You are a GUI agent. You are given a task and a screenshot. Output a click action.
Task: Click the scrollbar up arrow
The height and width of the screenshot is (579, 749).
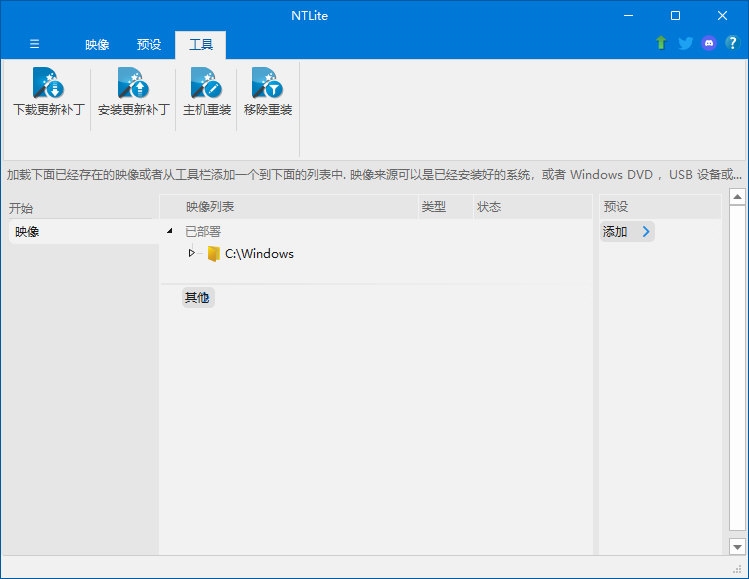pos(737,197)
